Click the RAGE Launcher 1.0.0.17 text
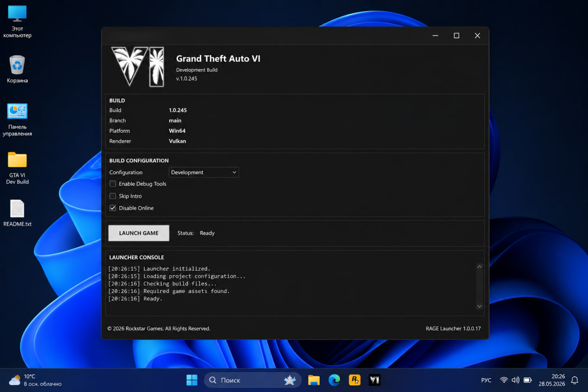The image size is (588, 392). click(x=453, y=329)
